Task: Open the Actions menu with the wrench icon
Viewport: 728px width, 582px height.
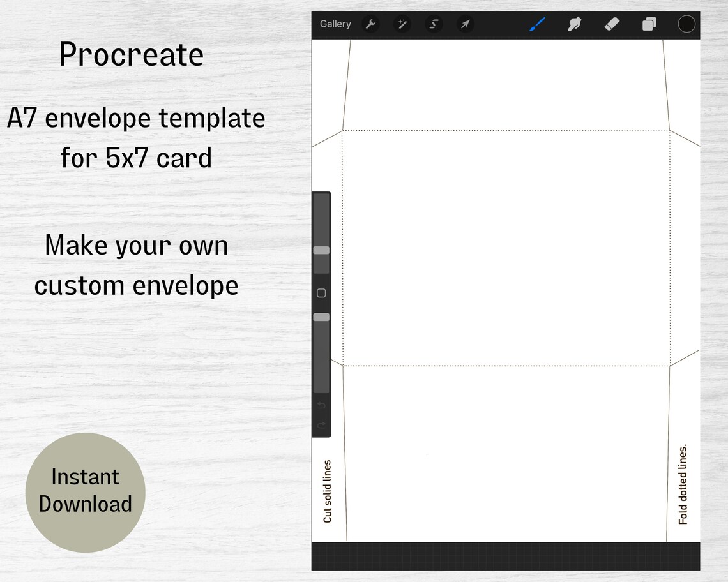Action: (370, 24)
